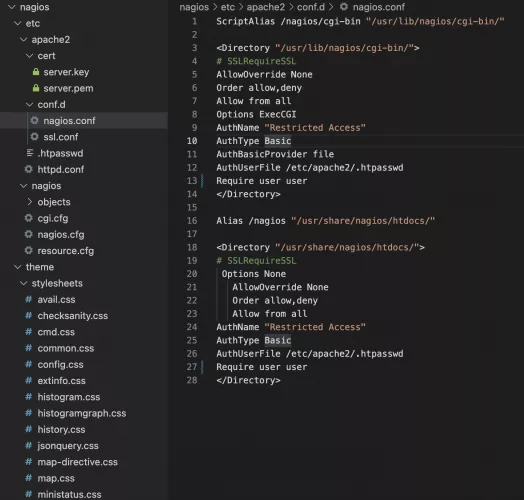
Task: Click the gear icon beside httpd.conf
Action: coord(28,169)
